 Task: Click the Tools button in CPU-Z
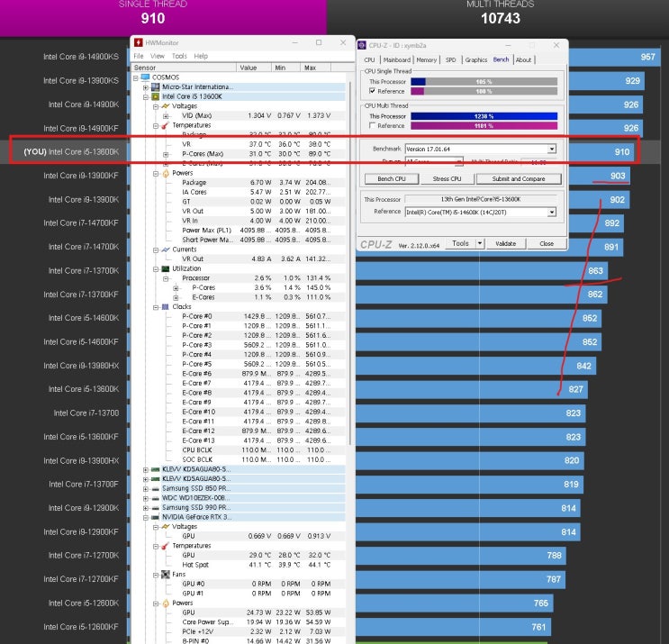point(460,243)
